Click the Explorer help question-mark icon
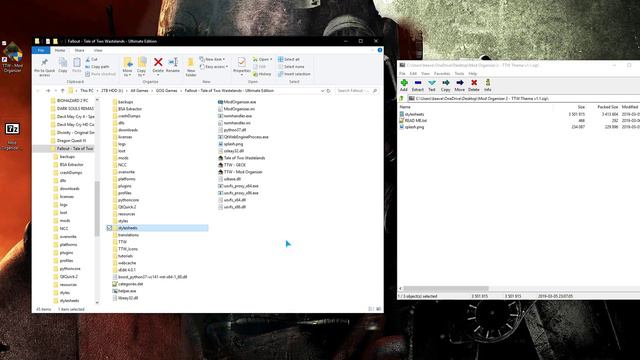The width and height of the screenshot is (640, 360). [380, 50]
